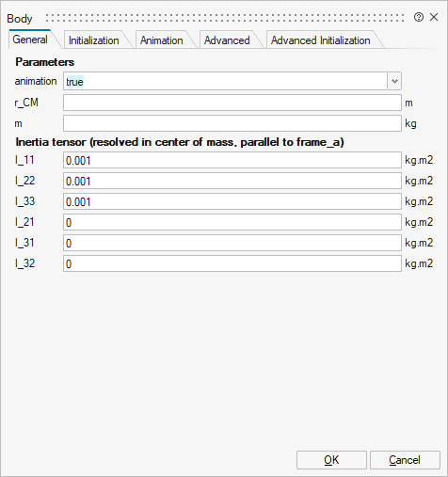Close the Body dialog with X
Viewport: 448px width, 477px height.
(x=434, y=17)
